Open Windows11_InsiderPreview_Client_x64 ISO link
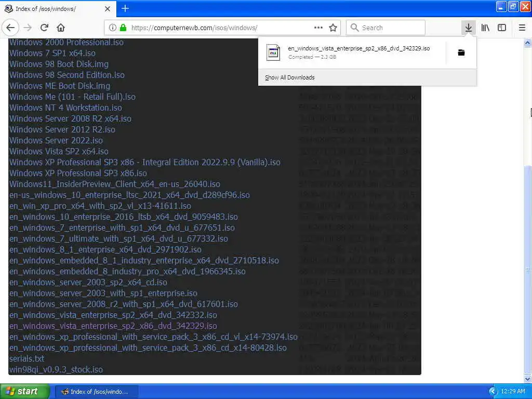Screen dimensions: 532x399 point(115,184)
